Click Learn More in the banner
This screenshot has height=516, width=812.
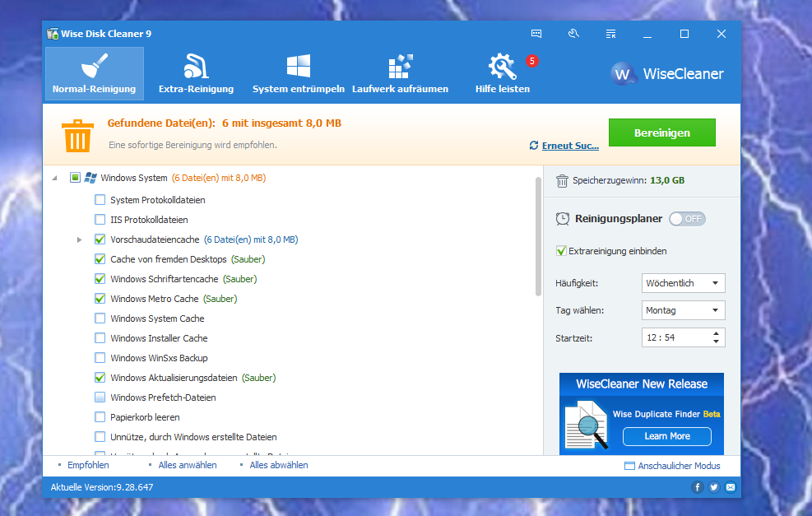pos(667,436)
